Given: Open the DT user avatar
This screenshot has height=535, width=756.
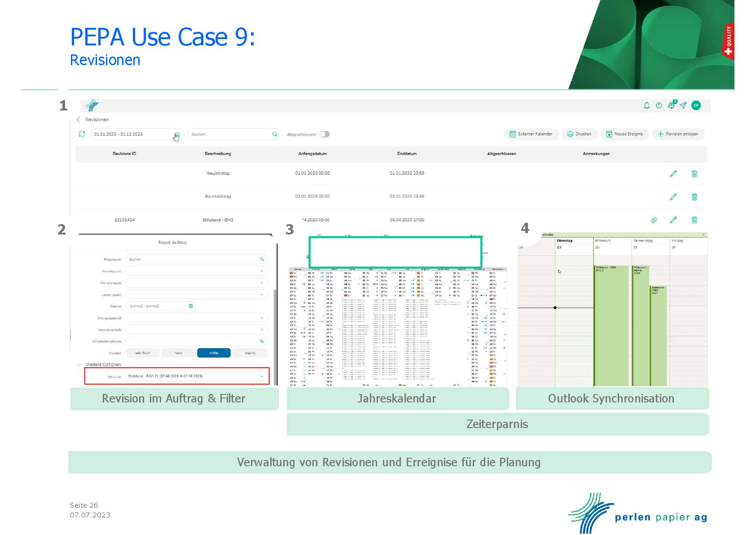Looking at the screenshot, I should coord(696,106).
